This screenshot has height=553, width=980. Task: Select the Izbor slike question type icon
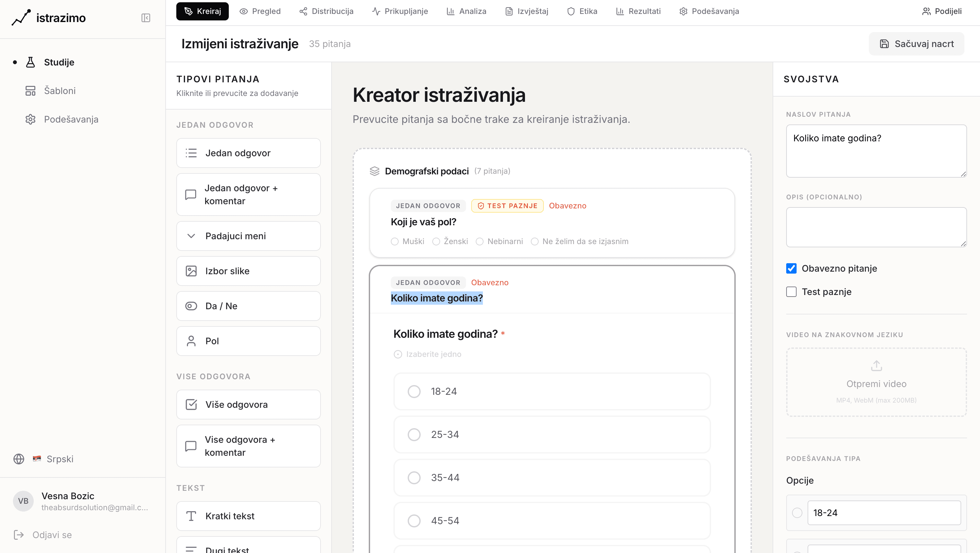tap(191, 271)
